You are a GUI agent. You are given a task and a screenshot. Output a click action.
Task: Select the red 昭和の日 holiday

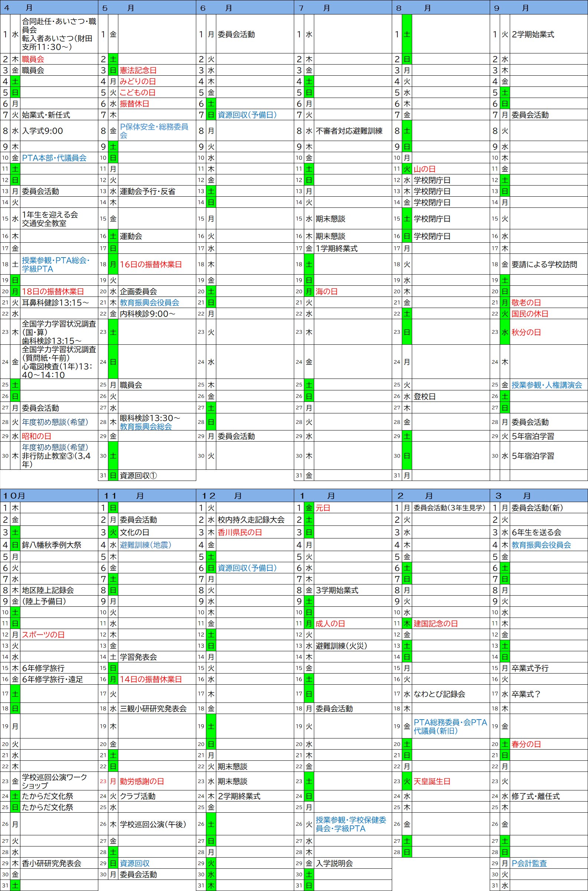coord(36,436)
